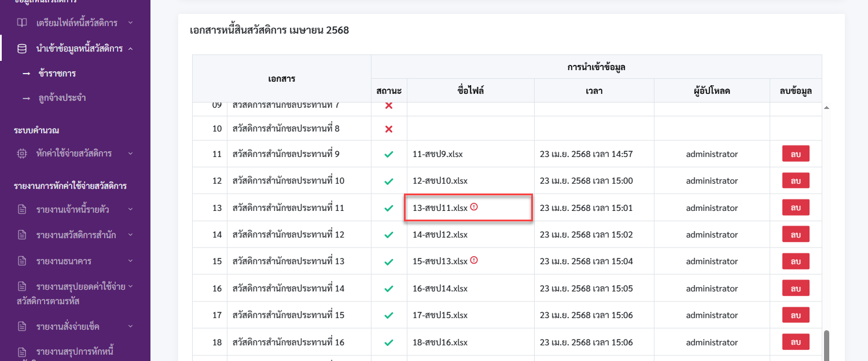
Task: Click ลบ for the 18-สชป16.xlsx row
Action: 796,342
